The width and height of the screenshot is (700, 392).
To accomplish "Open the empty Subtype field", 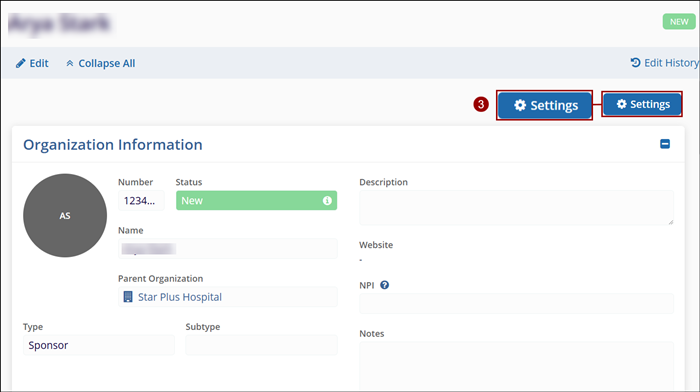I will (261, 345).
